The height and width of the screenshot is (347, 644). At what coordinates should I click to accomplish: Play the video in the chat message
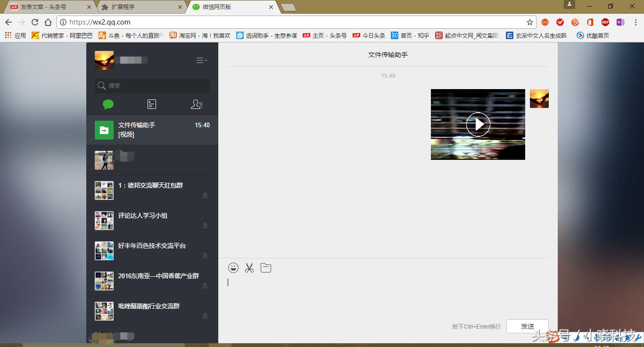point(478,124)
